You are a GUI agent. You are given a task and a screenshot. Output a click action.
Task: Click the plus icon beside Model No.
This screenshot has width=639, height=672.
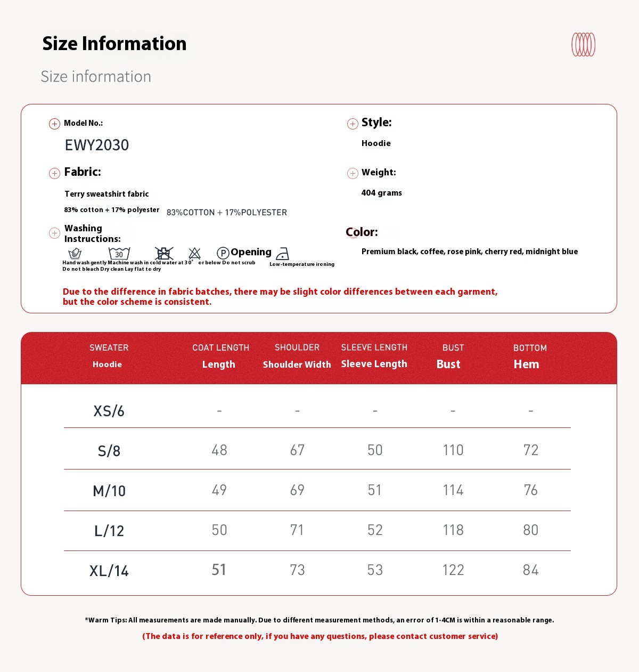tap(54, 124)
